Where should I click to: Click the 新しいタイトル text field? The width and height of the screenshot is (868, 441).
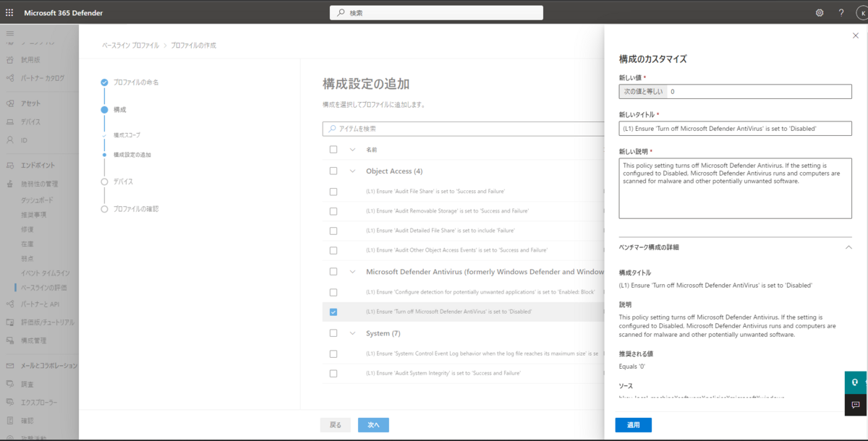[736, 128]
